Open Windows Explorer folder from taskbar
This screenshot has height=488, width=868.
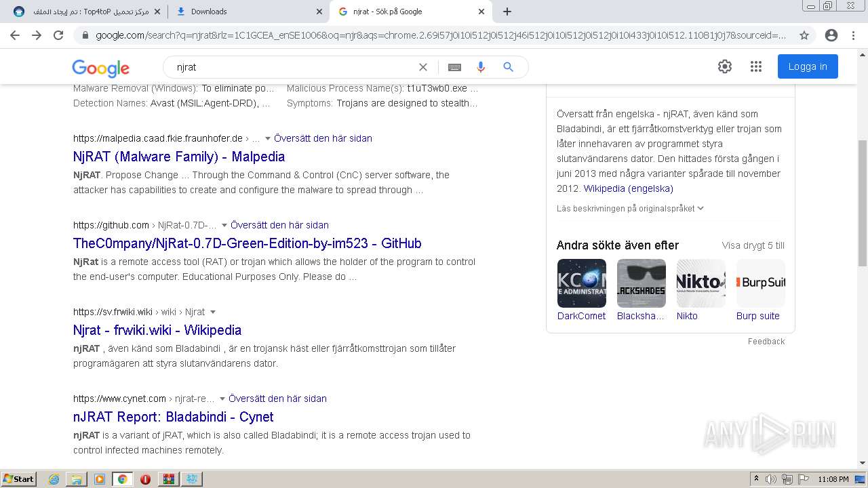77,479
